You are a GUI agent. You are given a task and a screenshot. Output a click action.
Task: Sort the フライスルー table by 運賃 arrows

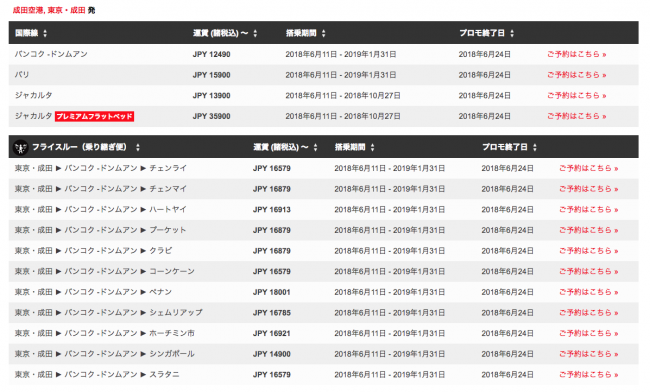click(315, 147)
